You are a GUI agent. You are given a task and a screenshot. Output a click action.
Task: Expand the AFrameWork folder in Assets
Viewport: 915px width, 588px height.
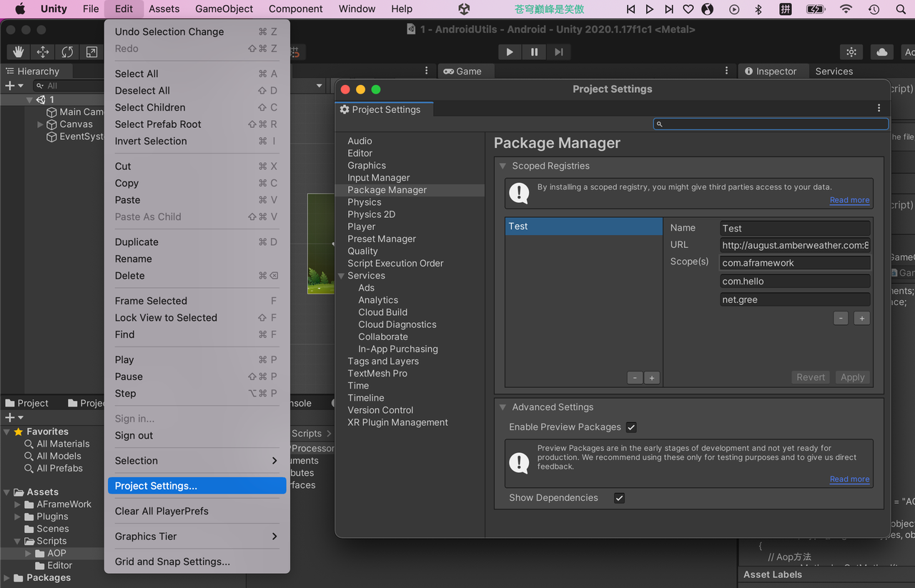18,504
